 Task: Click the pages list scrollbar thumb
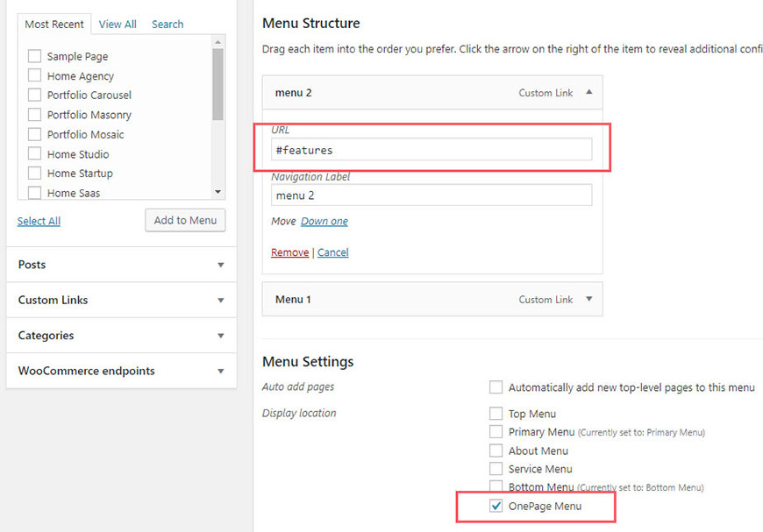click(x=218, y=83)
